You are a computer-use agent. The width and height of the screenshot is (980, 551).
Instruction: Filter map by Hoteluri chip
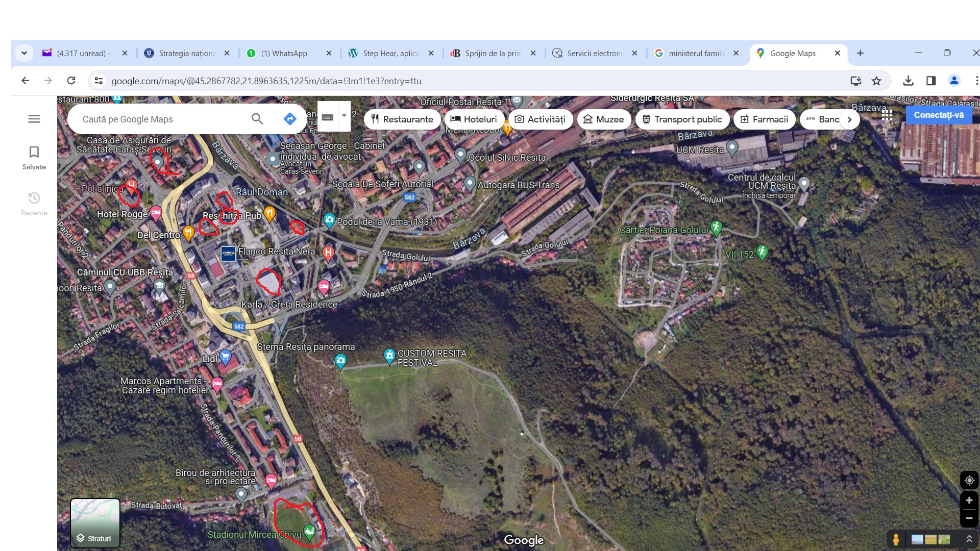point(474,119)
